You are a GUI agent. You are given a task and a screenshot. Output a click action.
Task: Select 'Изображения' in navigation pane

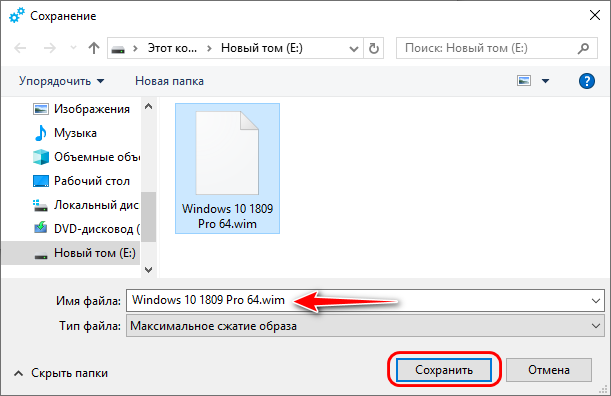(92, 109)
